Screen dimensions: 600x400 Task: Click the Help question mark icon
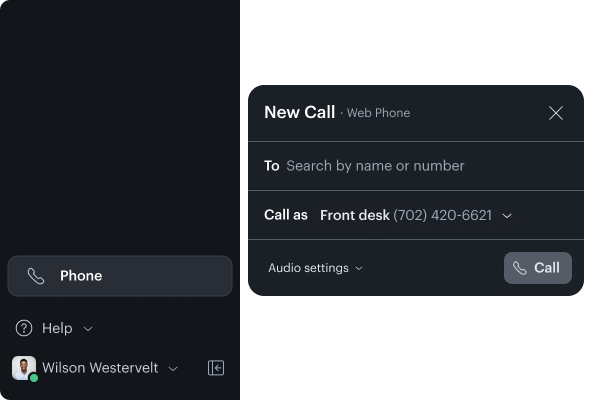tap(24, 328)
